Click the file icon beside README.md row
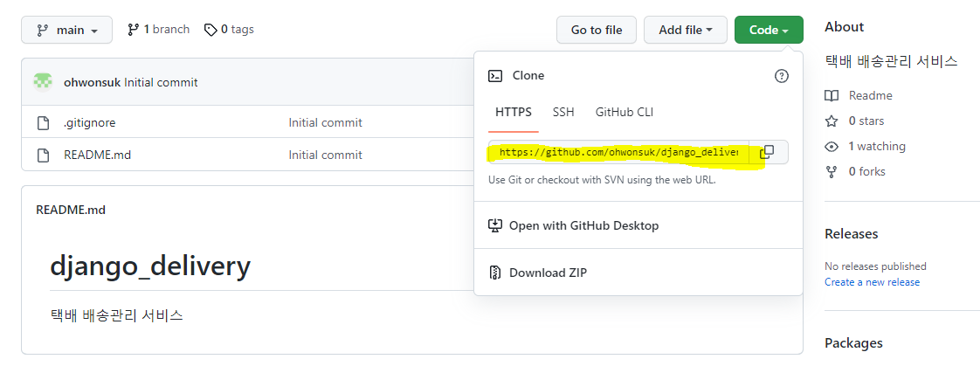 [x=43, y=155]
